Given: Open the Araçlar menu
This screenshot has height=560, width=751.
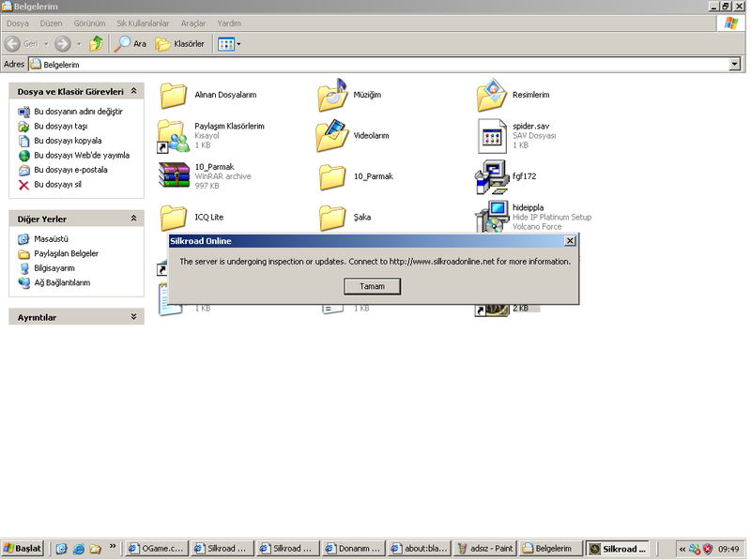Looking at the screenshot, I should click(192, 23).
